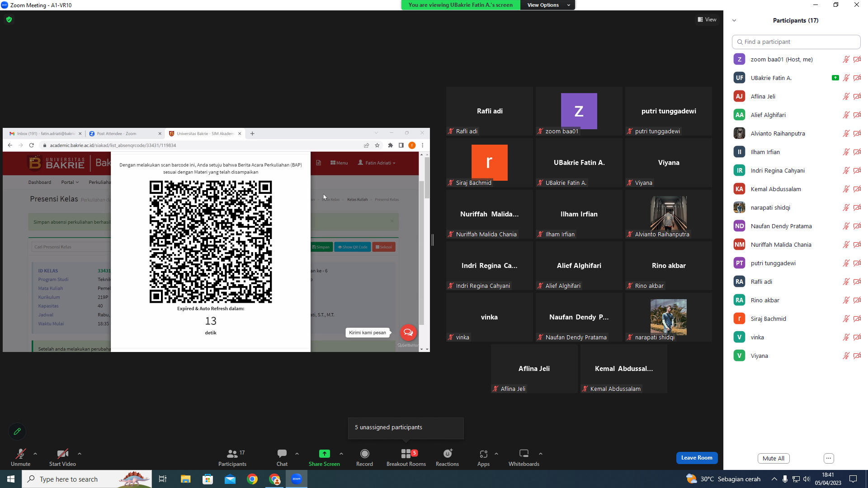The height and width of the screenshot is (488, 868).
Task: Open Task View on the taskbar
Action: 163,479
